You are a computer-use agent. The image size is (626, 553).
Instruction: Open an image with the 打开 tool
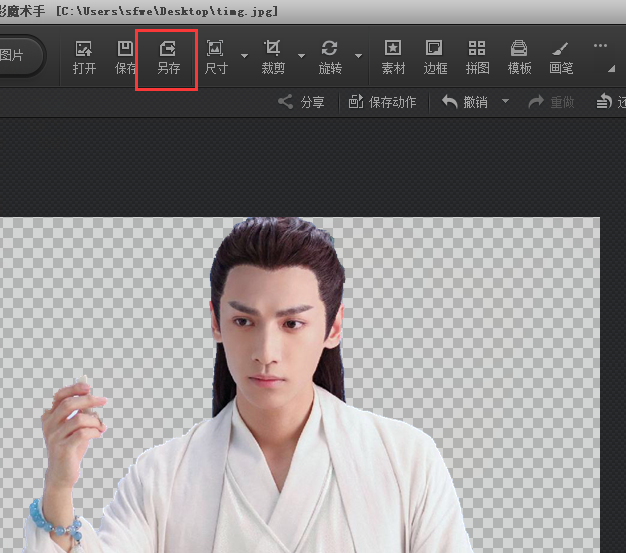(84, 58)
